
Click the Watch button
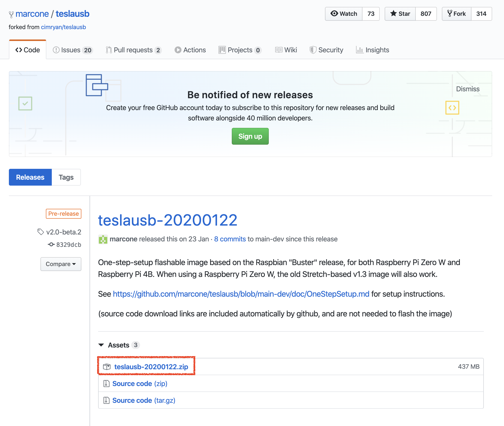pos(344,14)
